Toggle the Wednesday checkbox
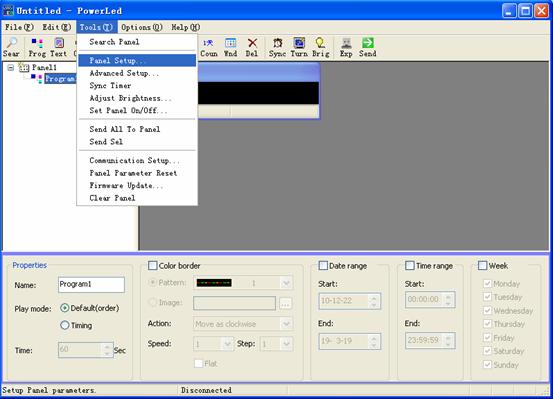This screenshot has width=553, height=399. point(487,310)
